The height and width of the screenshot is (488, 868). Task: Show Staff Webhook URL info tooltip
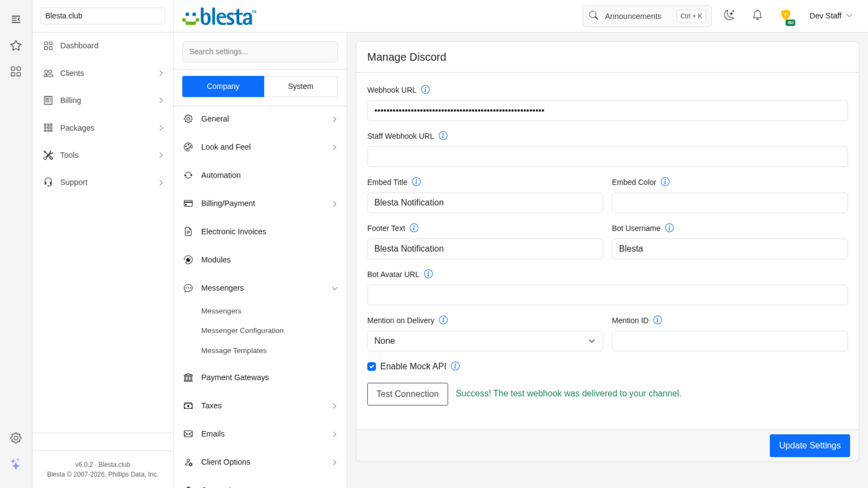[x=443, y=136]
